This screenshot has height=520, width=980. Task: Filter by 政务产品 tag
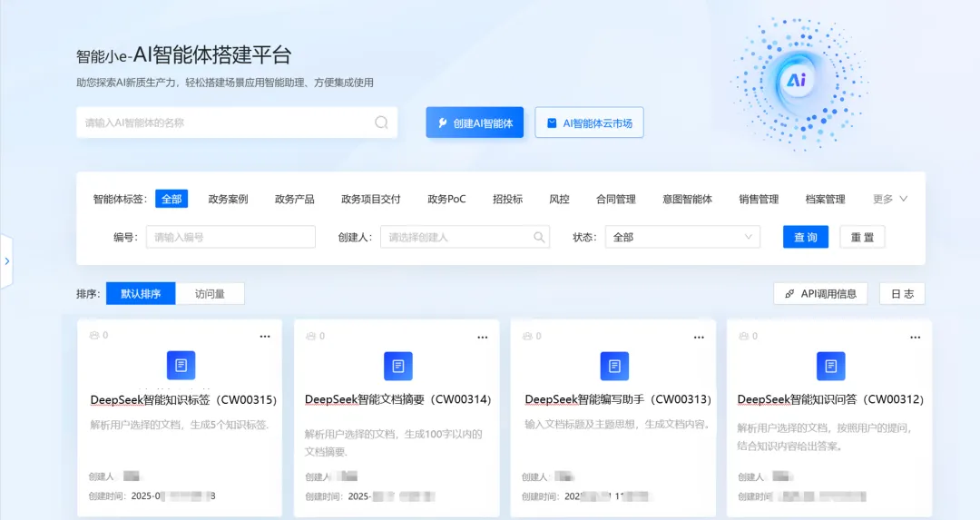(x=294, y=199)
